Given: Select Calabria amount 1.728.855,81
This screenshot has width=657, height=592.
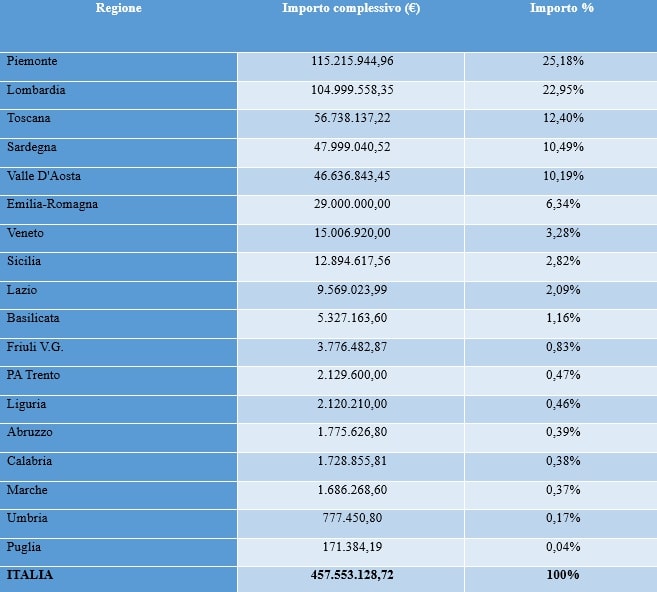Looking at the screenshot, I should tap(352, 460).
